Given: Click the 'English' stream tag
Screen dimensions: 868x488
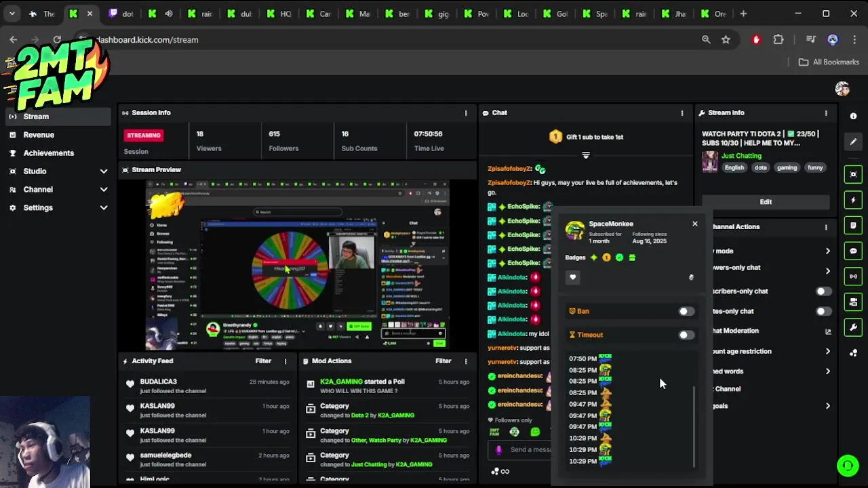Looking at the screenshot, I should coord(734,168).
